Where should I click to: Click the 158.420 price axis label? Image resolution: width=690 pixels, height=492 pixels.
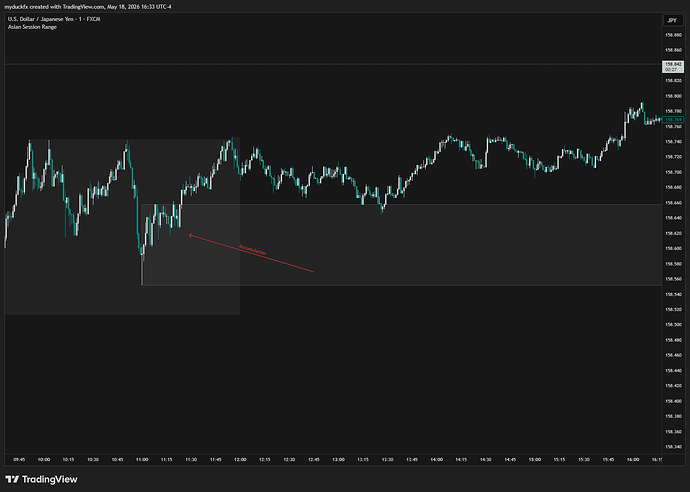pyautogui.click(x=673, y=386)
